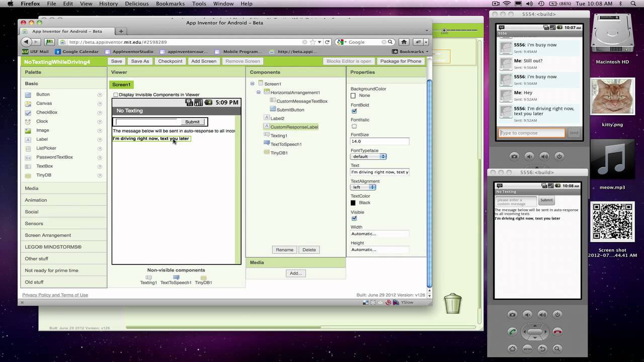Screen dimensions: 644x362
Task: Select CustomResponseLabel in the Components tree
Action: point(294,127)
